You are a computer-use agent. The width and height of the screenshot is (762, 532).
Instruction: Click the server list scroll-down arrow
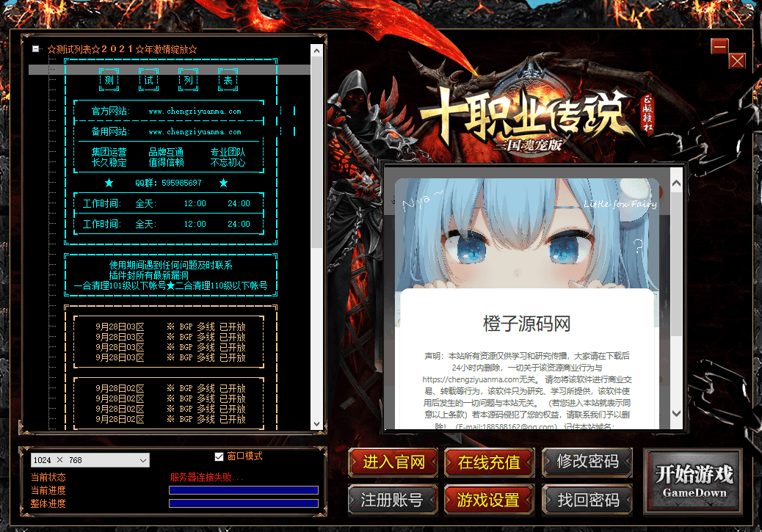click(x=316, y=424)
